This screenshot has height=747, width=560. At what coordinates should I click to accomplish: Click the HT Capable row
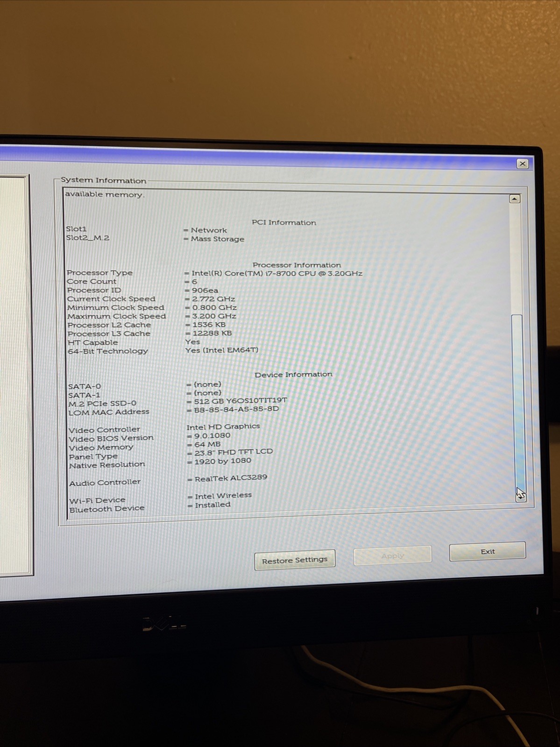click(134, 342)
